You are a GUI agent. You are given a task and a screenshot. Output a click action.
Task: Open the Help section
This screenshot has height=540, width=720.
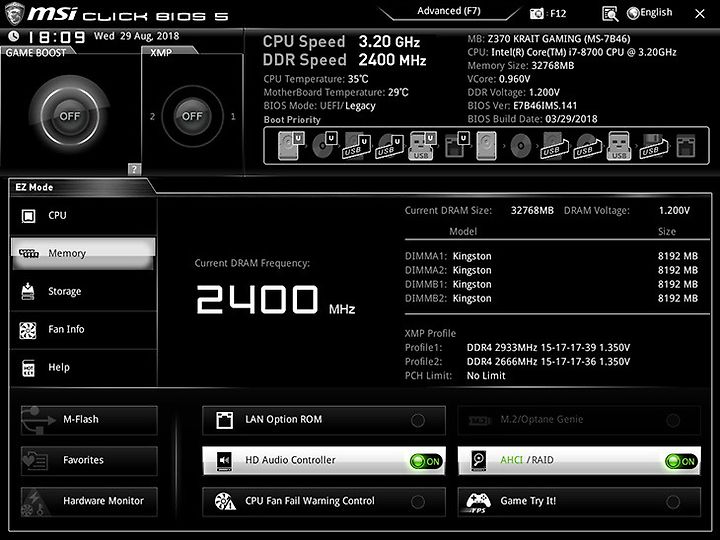tap(83, 367)
